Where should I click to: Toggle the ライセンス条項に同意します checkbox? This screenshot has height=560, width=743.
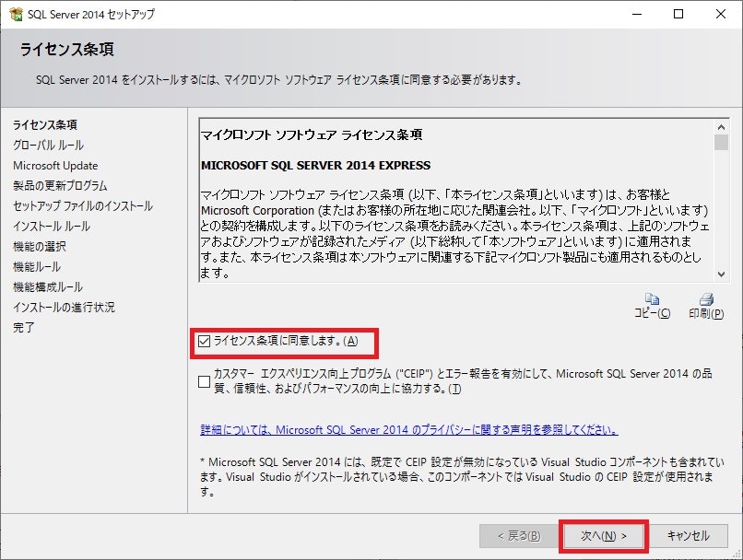tap(205, 342)
